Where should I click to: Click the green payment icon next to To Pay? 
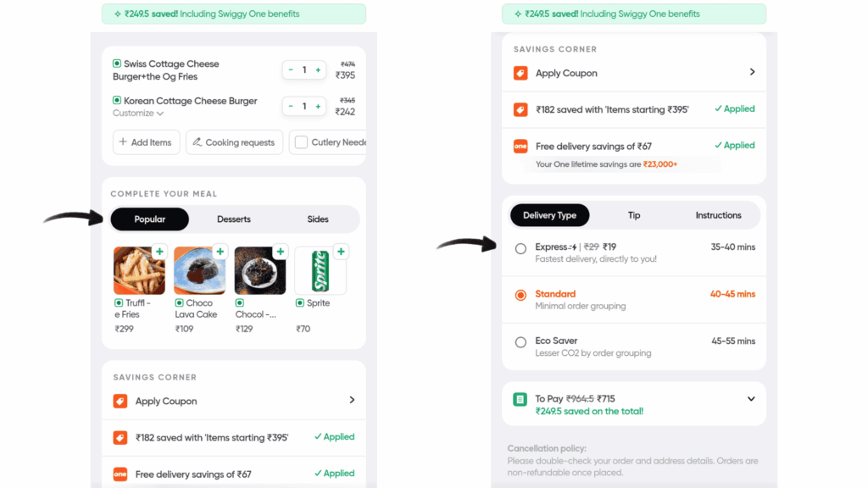point(520,398)
